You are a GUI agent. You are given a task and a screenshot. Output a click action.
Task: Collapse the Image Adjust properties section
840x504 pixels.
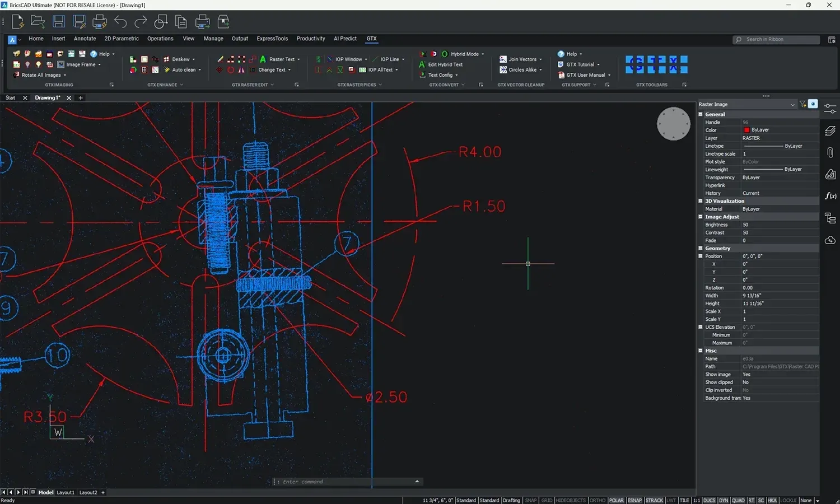[701, 217]
